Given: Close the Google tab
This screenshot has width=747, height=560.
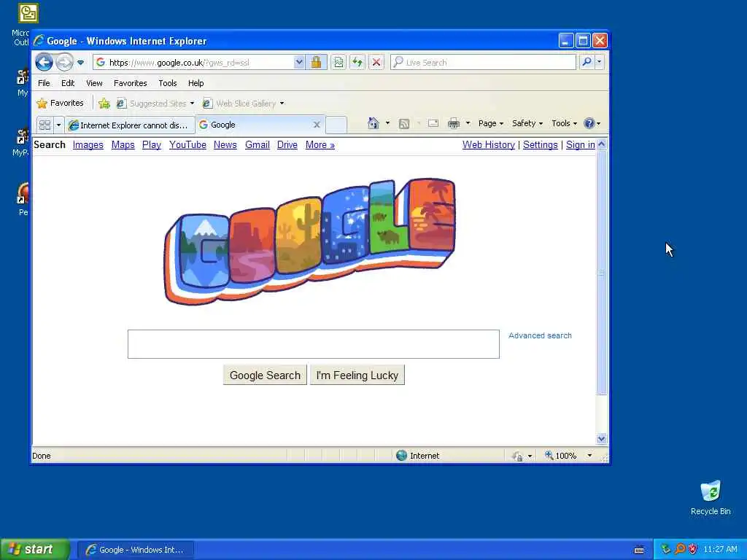Looking at the screenshot, I should tap(317, 125).
